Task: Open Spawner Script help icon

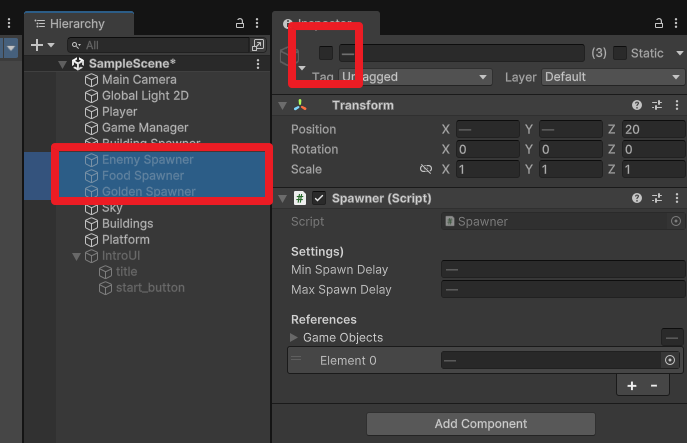Action: click(x=637, y=198)
